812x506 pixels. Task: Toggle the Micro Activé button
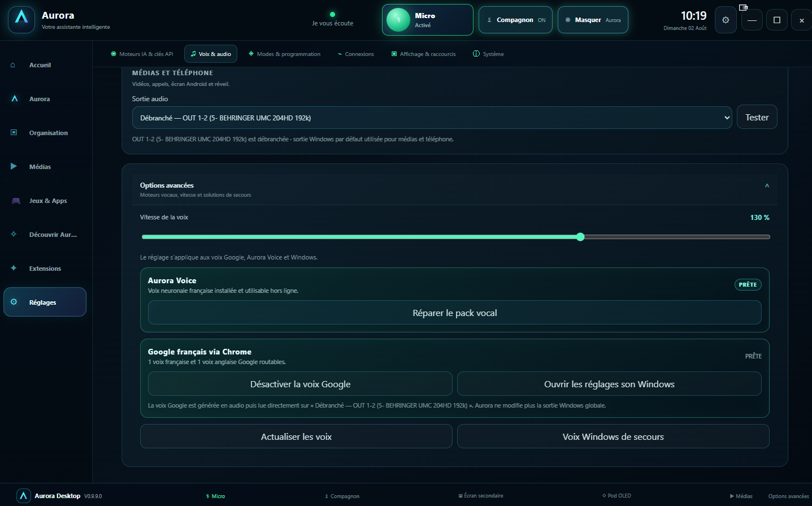pos(428,20)
